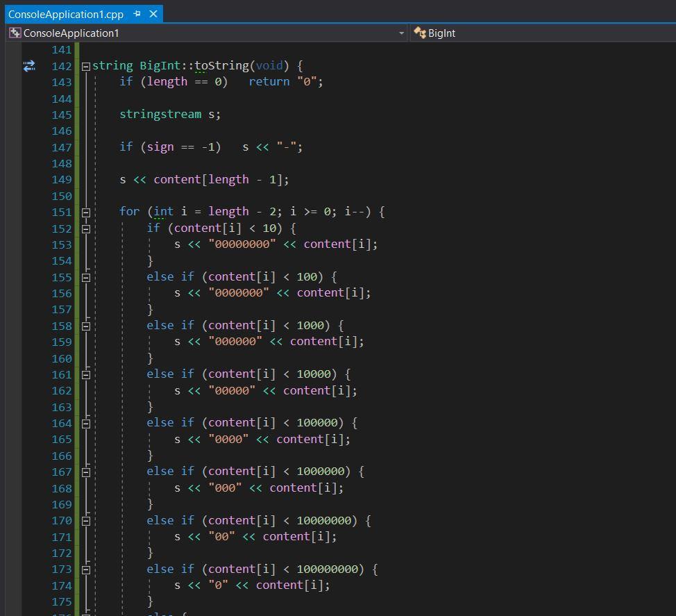The height and width of the screenshot is (616, 676).
Task: Pin the ConsoleApplication1.cpp tab
Action: point(137,13)
